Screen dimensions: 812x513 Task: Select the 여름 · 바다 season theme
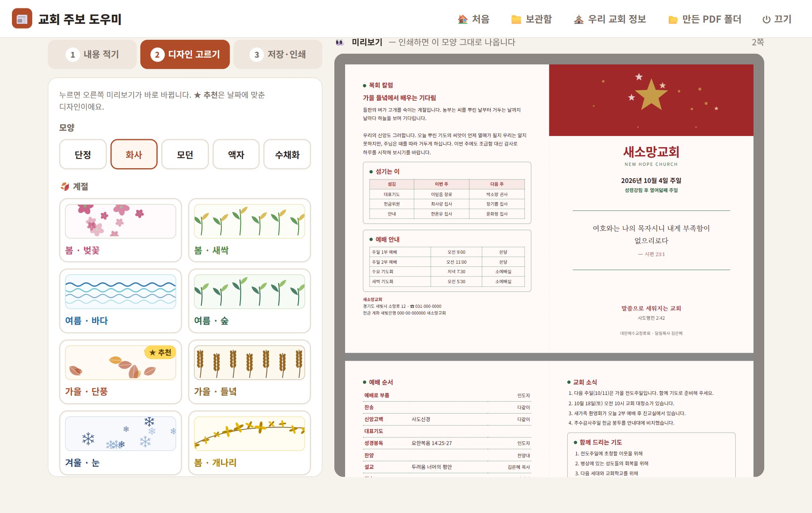point(121,301)
